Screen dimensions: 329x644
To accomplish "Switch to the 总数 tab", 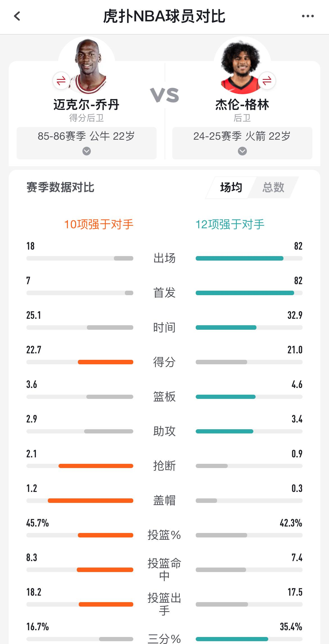I will (273, 187).
